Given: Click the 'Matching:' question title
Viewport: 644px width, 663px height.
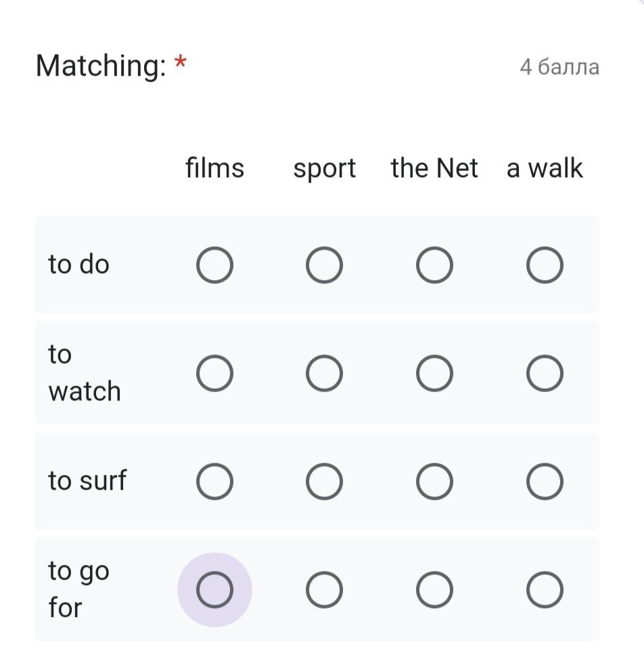Looking at the screenshot, I should (101, 66).
